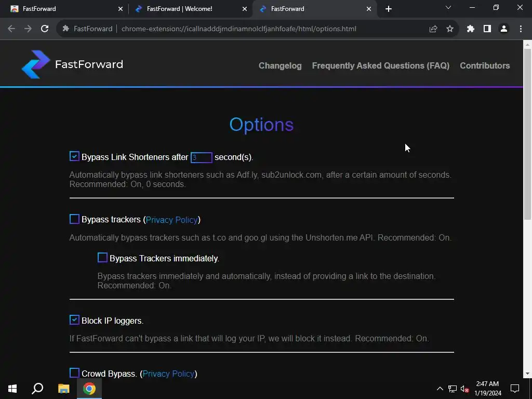The image size is (532, 399).
Task: Open Frequently Asked Questions (FAQ)
Action: [381, 65]
